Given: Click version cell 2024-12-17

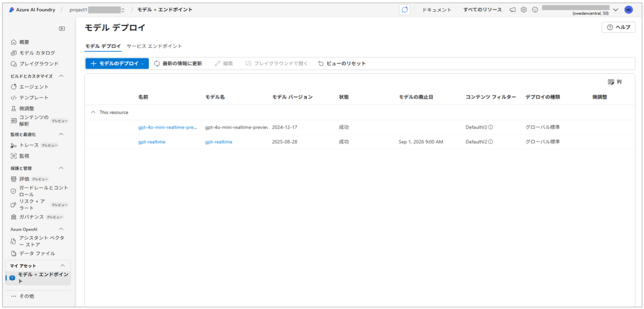Looking at the screenshot, I should tap(285, 127).
